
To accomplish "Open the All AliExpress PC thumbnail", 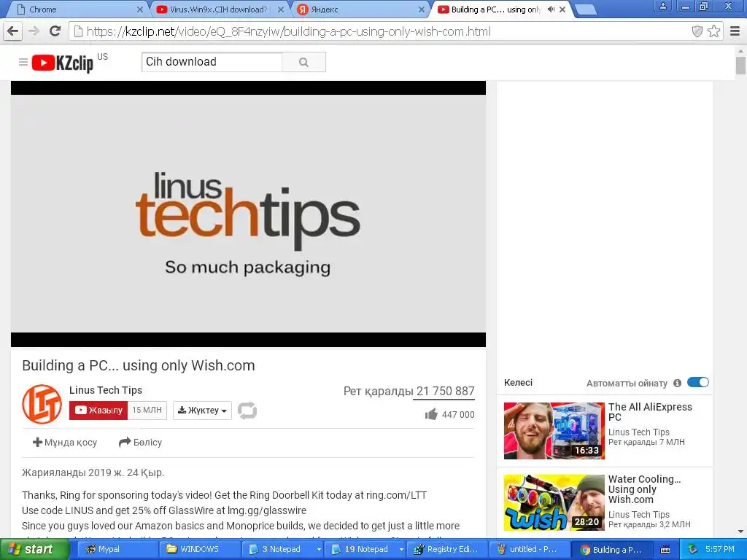I will point(554,430).
